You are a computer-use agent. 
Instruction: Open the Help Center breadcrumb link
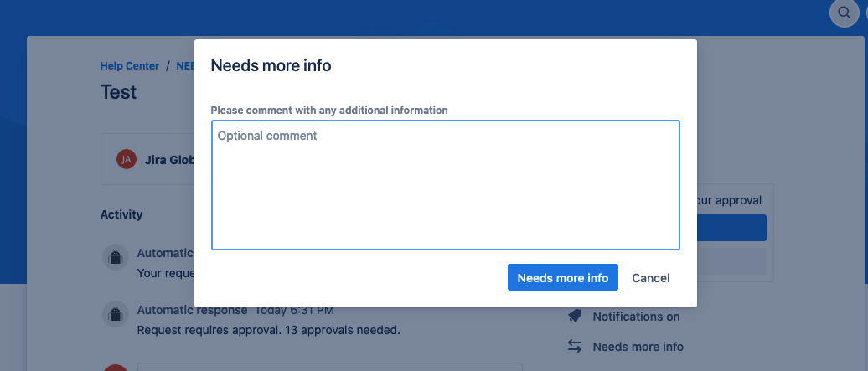[x=130, y=66]
